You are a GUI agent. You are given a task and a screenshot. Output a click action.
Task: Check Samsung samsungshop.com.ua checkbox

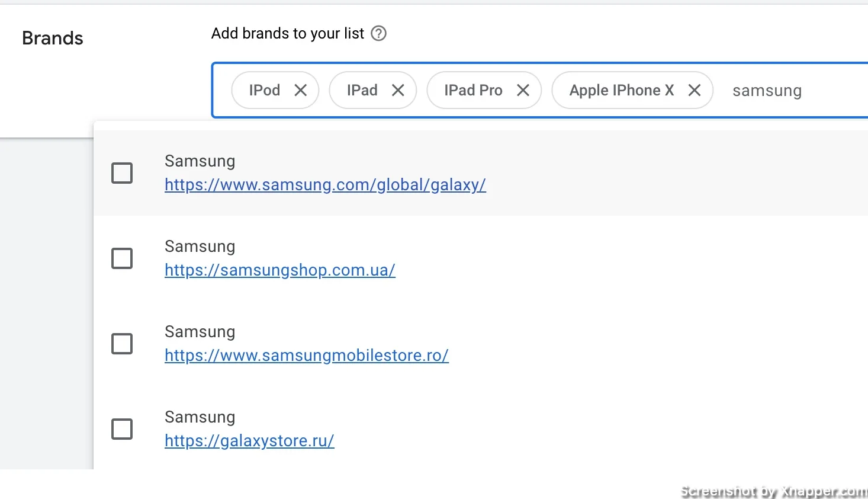122,258
